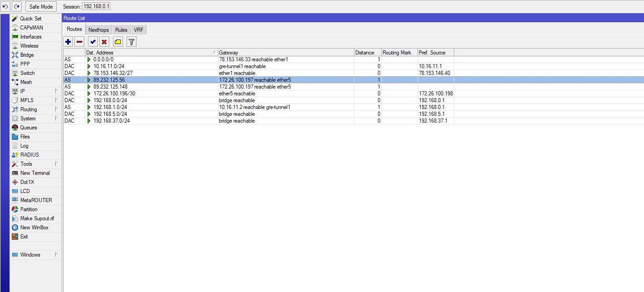
Task: Select the Routes tab
Action: click(x=74, y=29)
